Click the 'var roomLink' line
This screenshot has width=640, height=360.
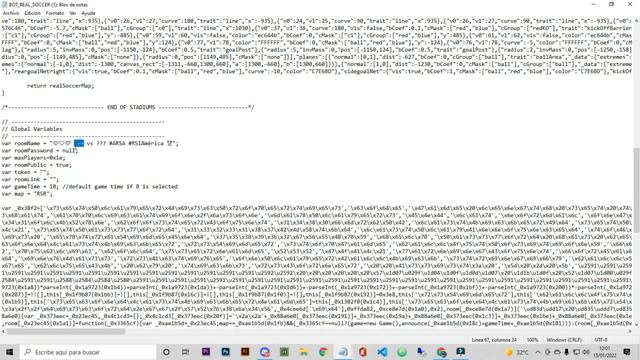[30, 179]
